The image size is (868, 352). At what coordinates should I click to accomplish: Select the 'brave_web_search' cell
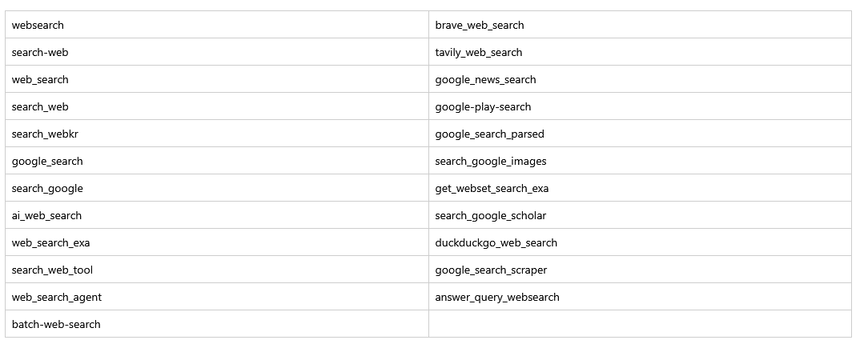(480, 25)
